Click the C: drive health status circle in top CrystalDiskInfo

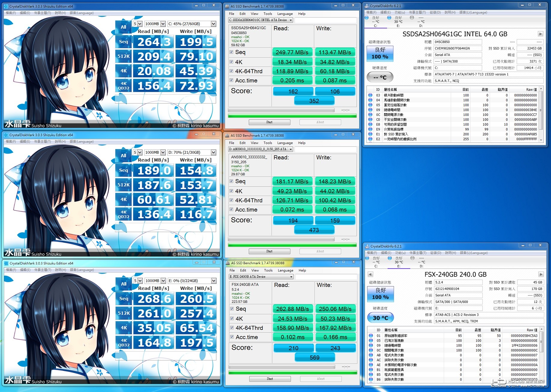367,18
